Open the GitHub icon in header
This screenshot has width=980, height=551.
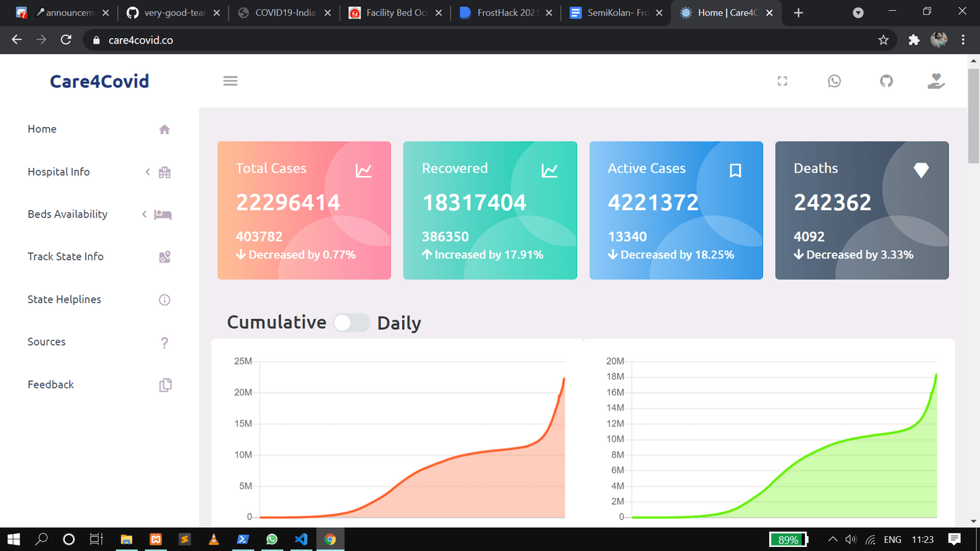tap(886, 81)
